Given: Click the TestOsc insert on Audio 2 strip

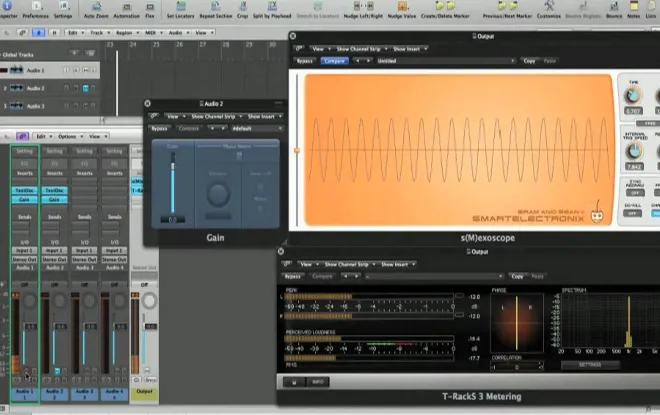Looking at the screenshot, I should 54,190.
